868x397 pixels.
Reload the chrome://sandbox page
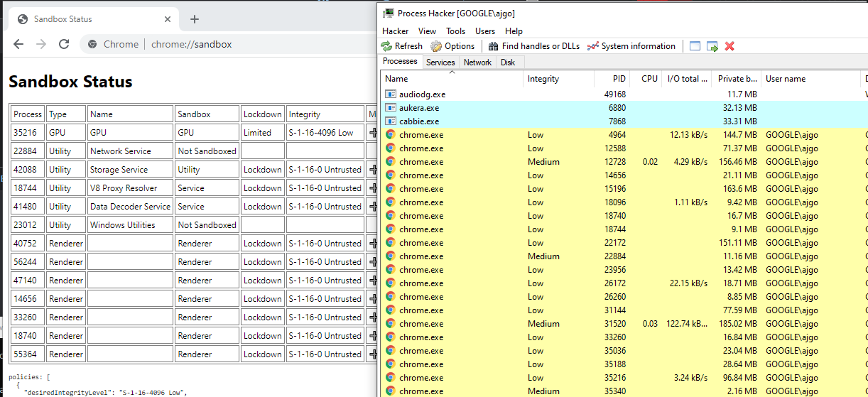pos(64,44)
